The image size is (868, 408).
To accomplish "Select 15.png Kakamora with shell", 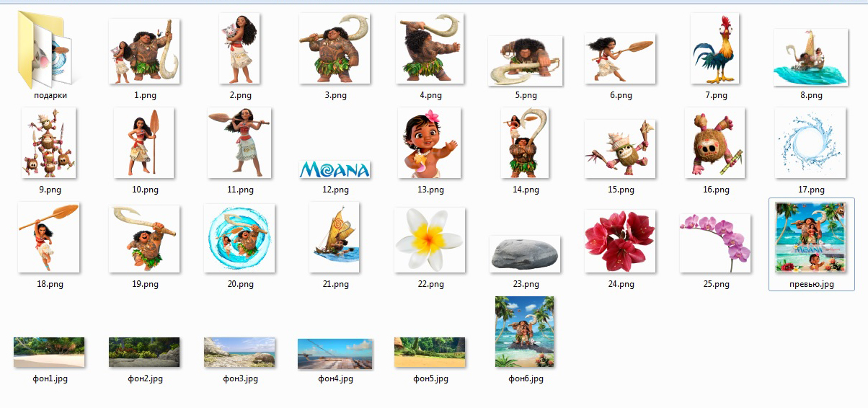I will click(621, 149).
